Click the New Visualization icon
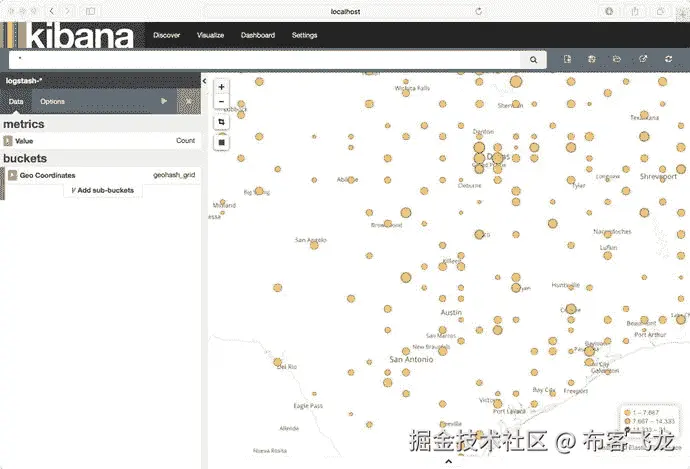Screen dimensions: 690x469 coord(567,59)
